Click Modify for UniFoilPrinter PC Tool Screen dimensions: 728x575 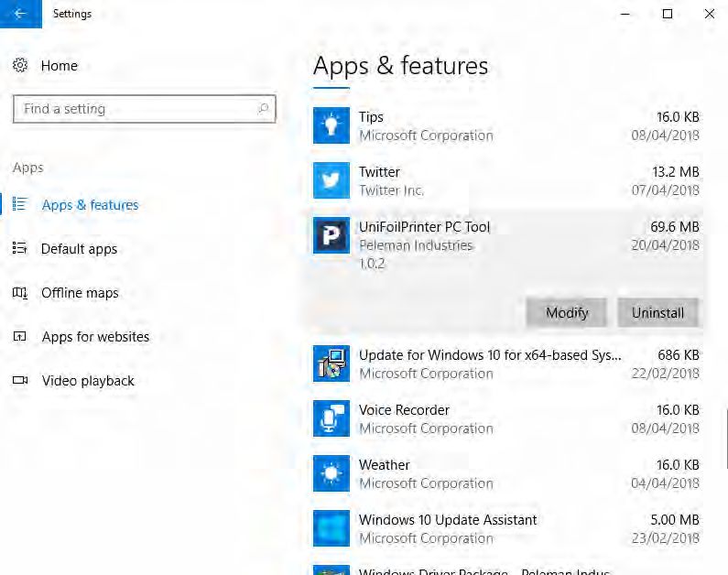pyautogui.click(x=567, y=313)
